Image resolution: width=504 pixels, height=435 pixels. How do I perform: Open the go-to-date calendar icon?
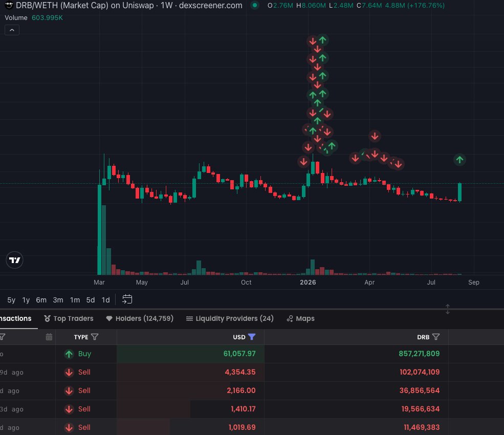[x=127, y=299]
